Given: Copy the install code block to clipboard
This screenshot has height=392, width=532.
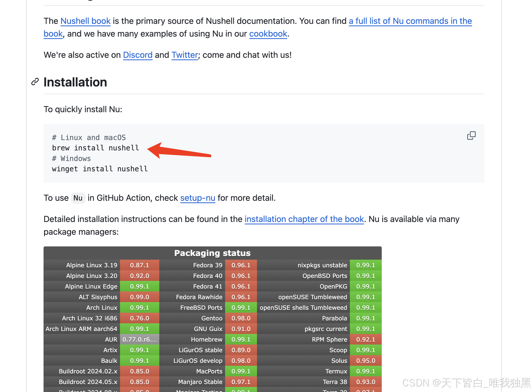Looking at the screenshot, I should (x=471, y=136).
